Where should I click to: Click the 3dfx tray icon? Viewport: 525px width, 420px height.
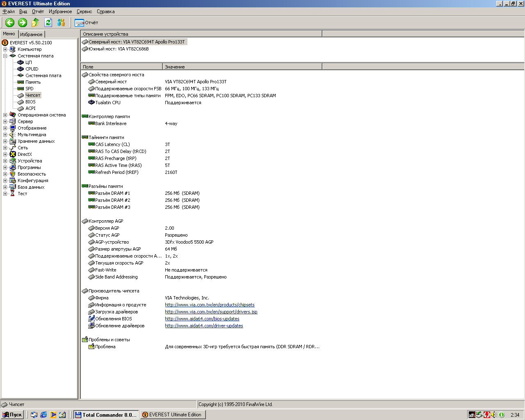point(472,415)
